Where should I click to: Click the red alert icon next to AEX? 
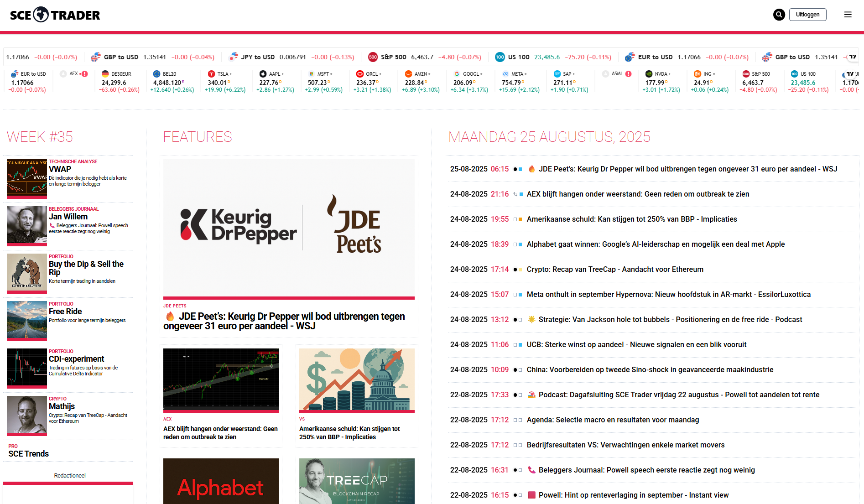pyautogui.click(x=84, y=74)
